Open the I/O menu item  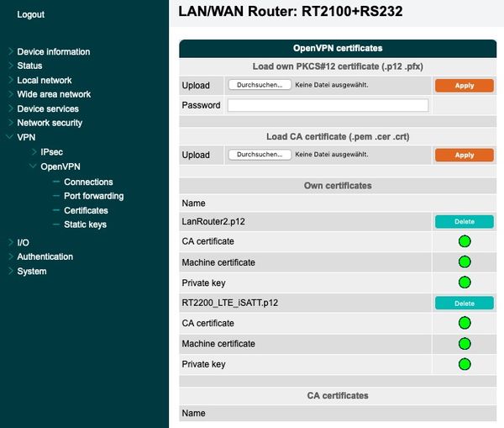(24, 242)
